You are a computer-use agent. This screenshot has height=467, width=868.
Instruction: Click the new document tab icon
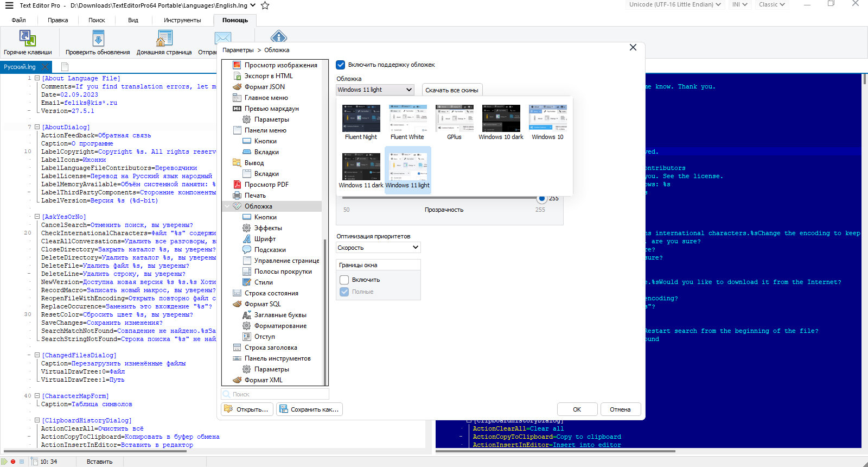tap(65, 67)
